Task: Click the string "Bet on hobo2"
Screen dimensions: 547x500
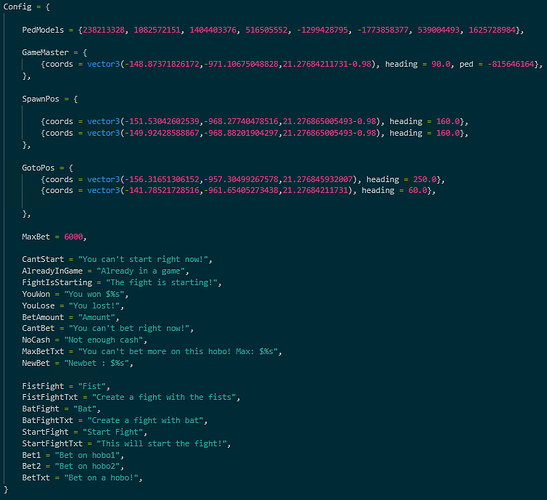Action: coord(87,466)
